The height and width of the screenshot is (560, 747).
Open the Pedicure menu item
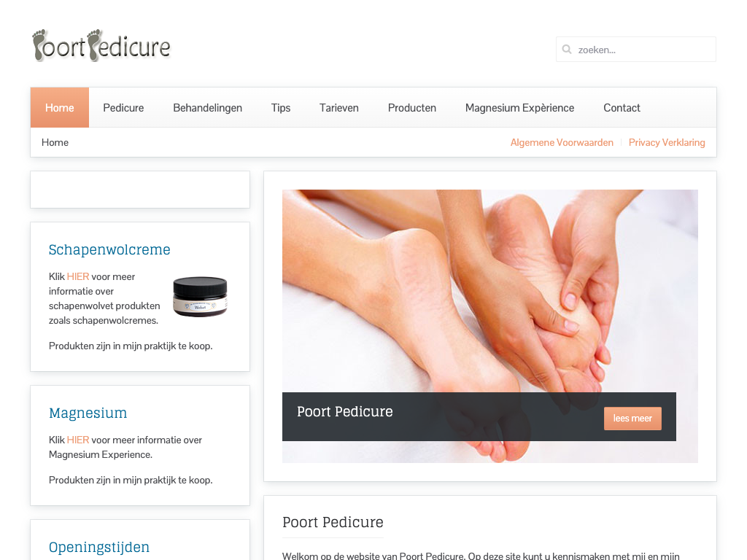123,108
